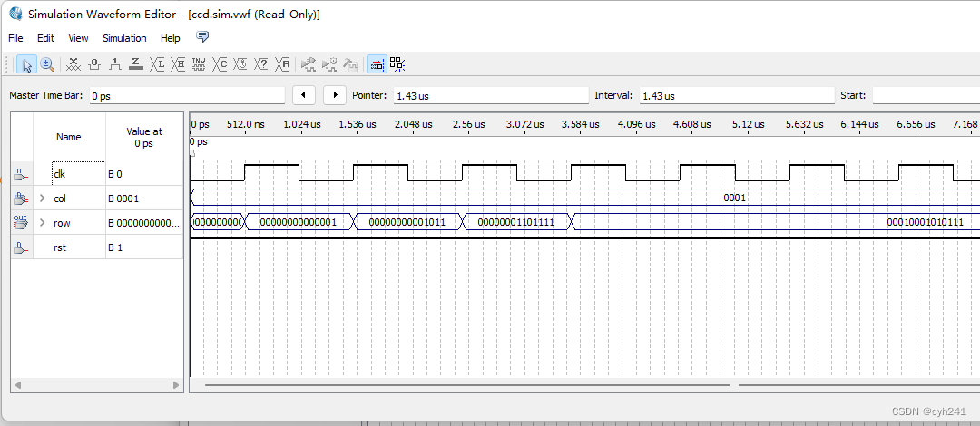Click the col waveform value 0001
This screenshot has height=426, width=980.
(734, 198)
